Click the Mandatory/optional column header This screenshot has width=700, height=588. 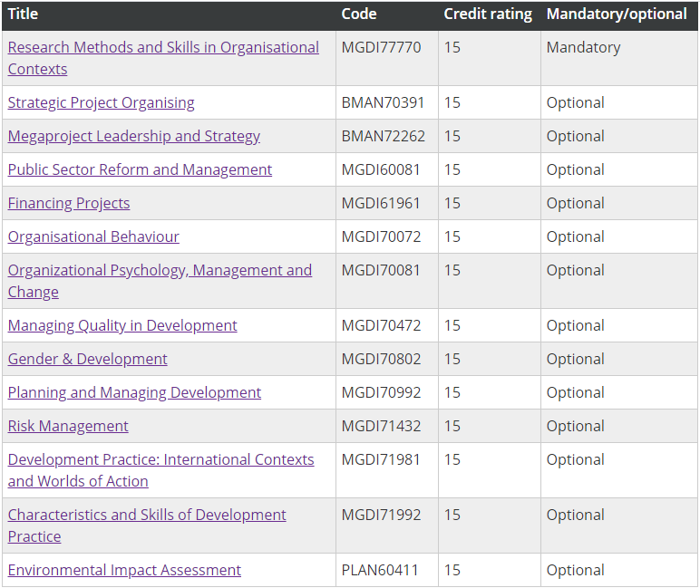pyautogui.click(x=617, y=14)
